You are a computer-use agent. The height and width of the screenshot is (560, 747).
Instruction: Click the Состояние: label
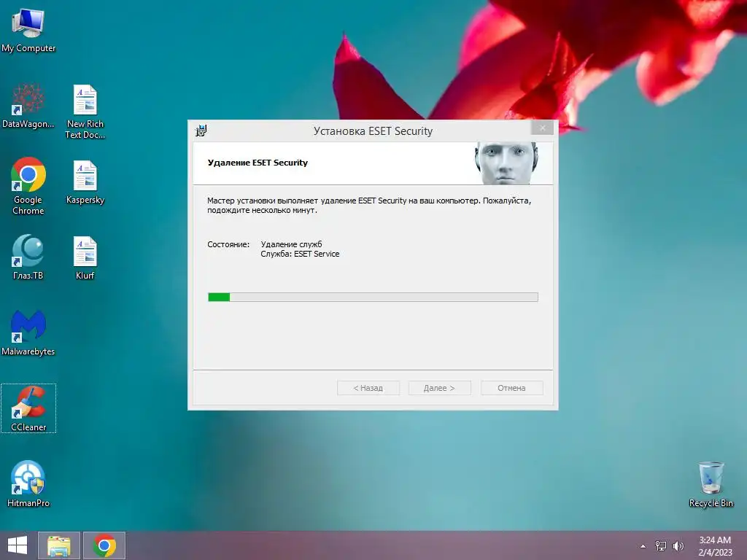[x=228, y=244]
